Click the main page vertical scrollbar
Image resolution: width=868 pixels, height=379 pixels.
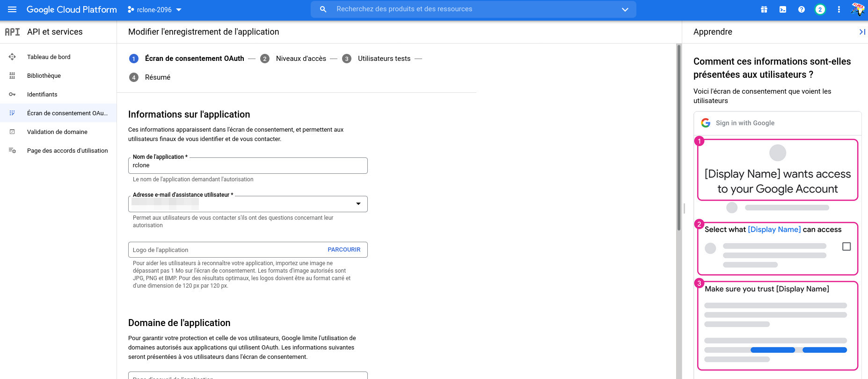(x=679, y=137)
